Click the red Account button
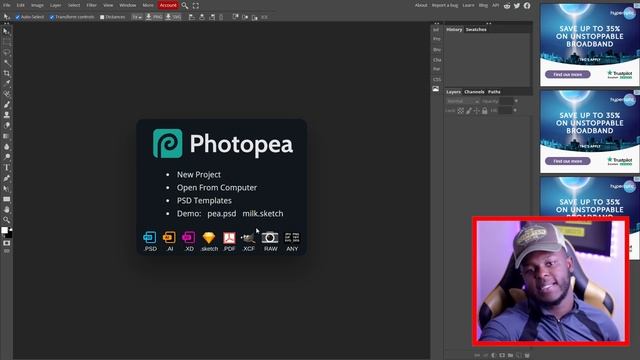Screen dimensions: 640x360 [168, 5]
